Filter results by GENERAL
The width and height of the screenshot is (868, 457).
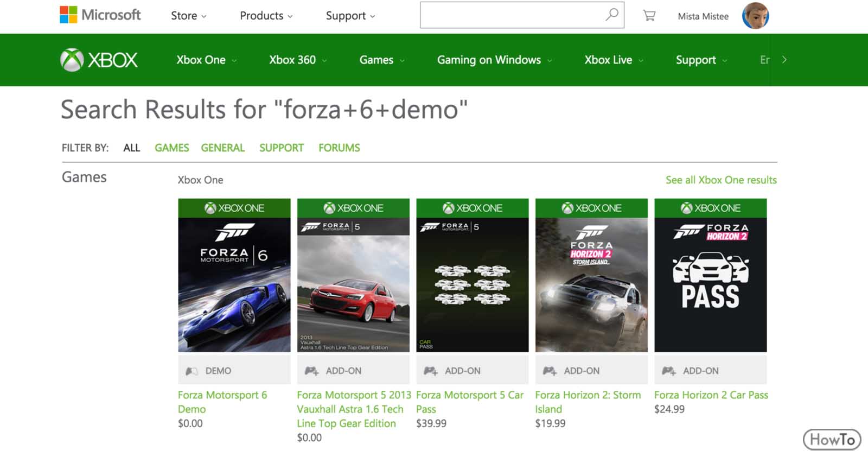click(222, 148)
